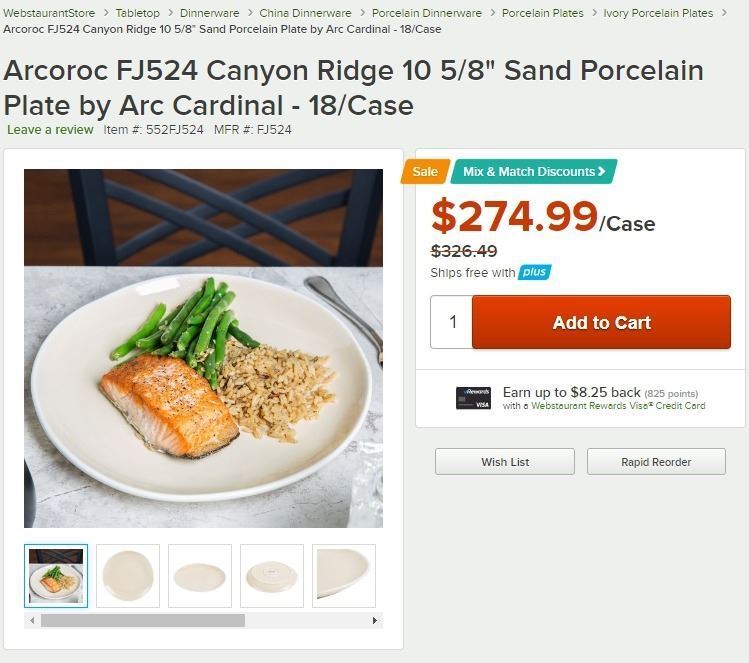749x663 pixels.
Task: Click the orange Sale tag
Action: [424, 172]
